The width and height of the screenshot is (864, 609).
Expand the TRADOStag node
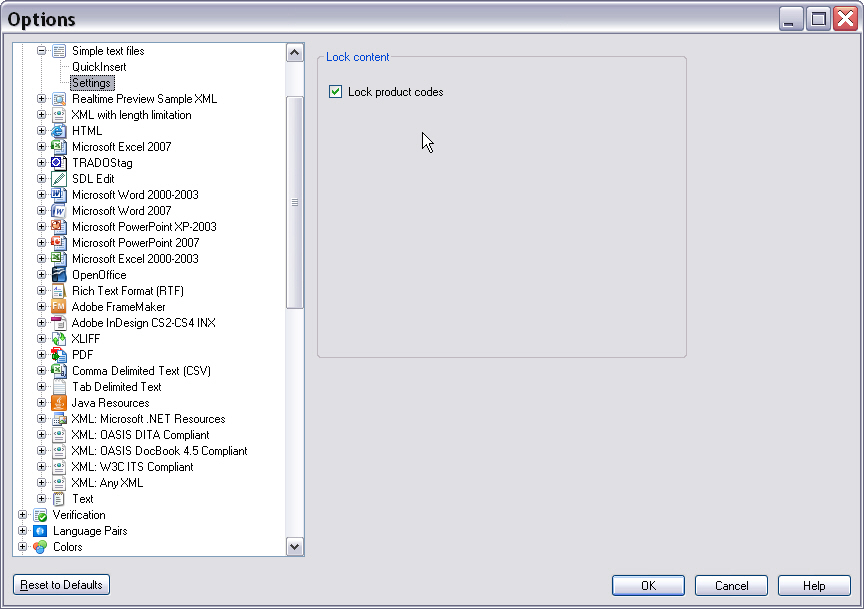point(41,163)
